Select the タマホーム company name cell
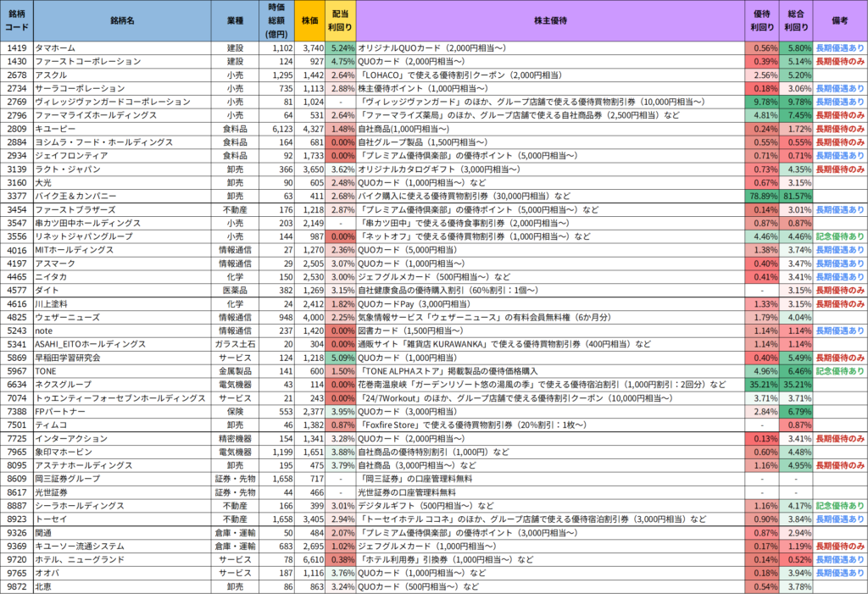868x594 pixels. pyautogui.click(x=122, y=48)
